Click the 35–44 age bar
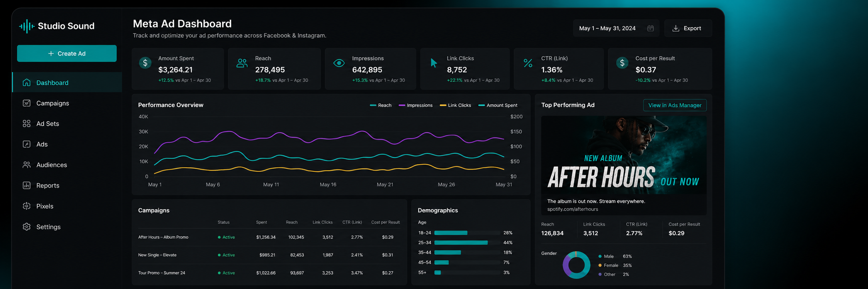Viewport: 868px width, 289px height. (448, 253)
